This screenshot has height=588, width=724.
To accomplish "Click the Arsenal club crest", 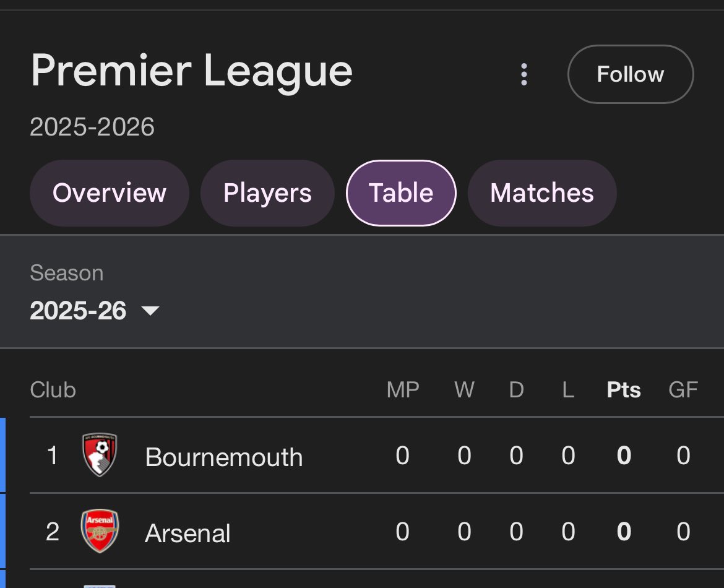I will 100,531.
